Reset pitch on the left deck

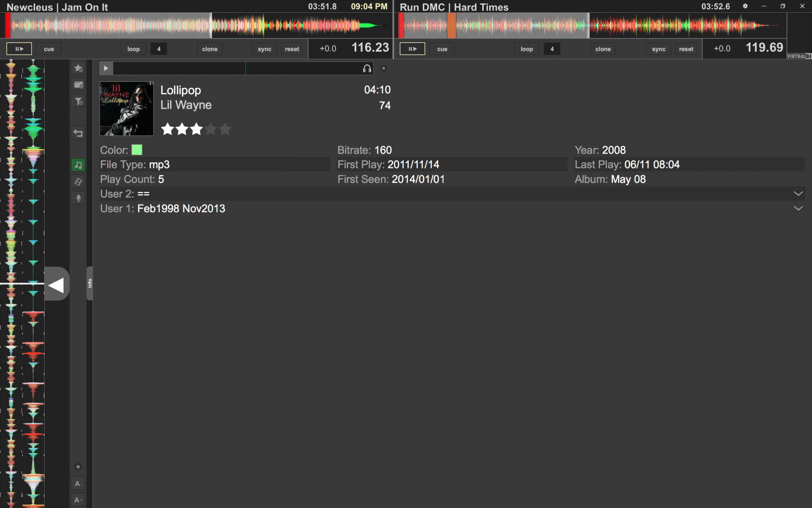click(x=292, y=49)
